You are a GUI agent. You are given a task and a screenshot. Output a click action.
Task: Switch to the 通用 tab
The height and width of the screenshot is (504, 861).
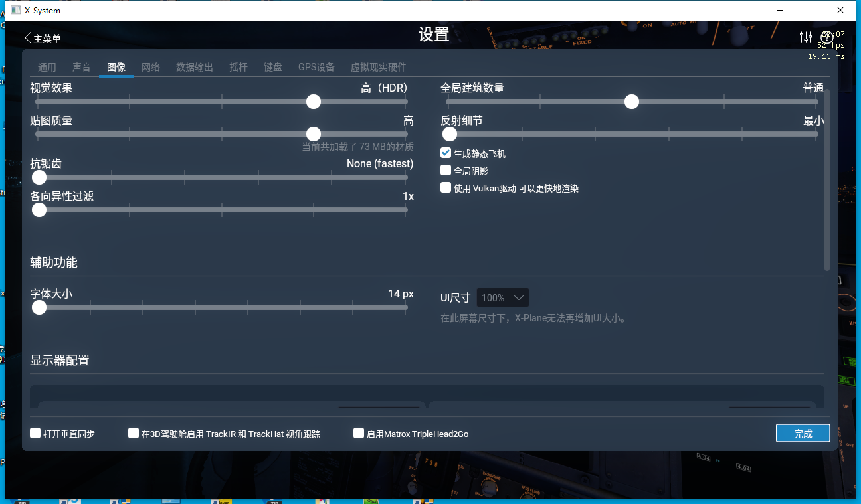point(47,67)
